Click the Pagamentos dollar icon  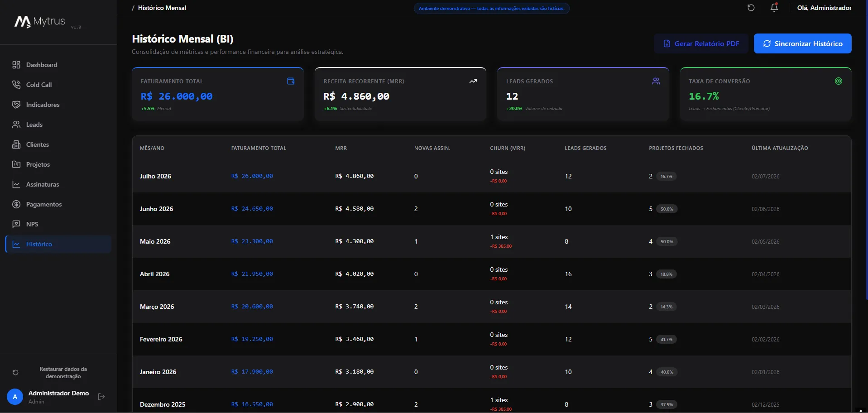(x=16, y=204)
